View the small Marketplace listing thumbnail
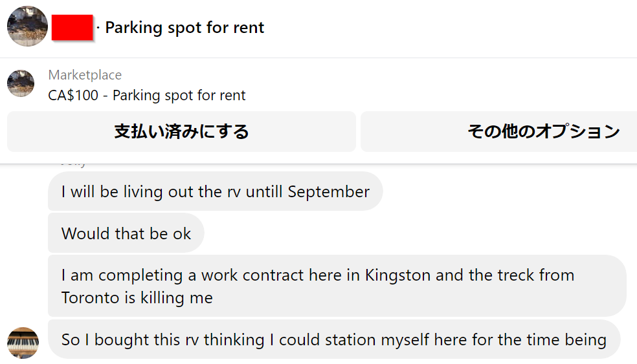The image size is (637, 364). [21, 83]
